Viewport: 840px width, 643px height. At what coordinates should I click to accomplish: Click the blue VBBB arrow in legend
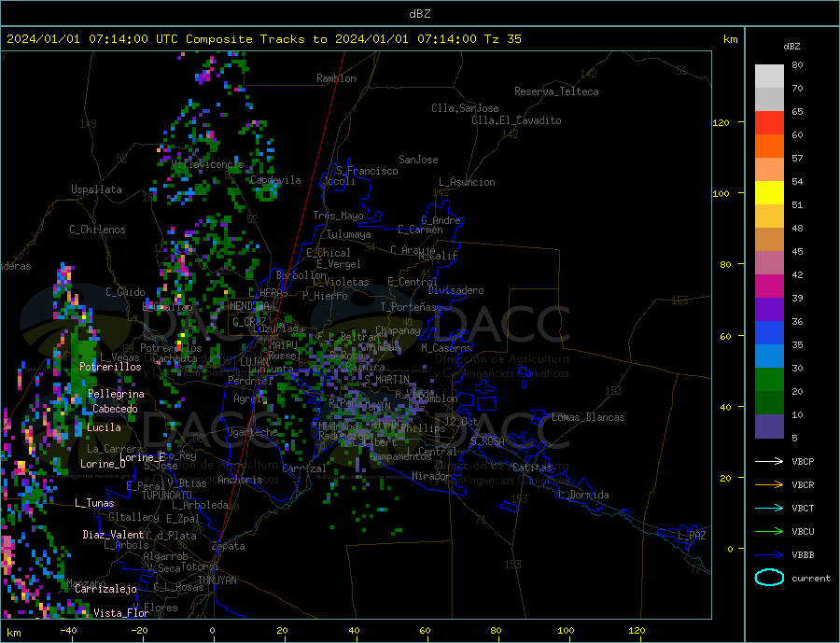(x=769, y=554)
